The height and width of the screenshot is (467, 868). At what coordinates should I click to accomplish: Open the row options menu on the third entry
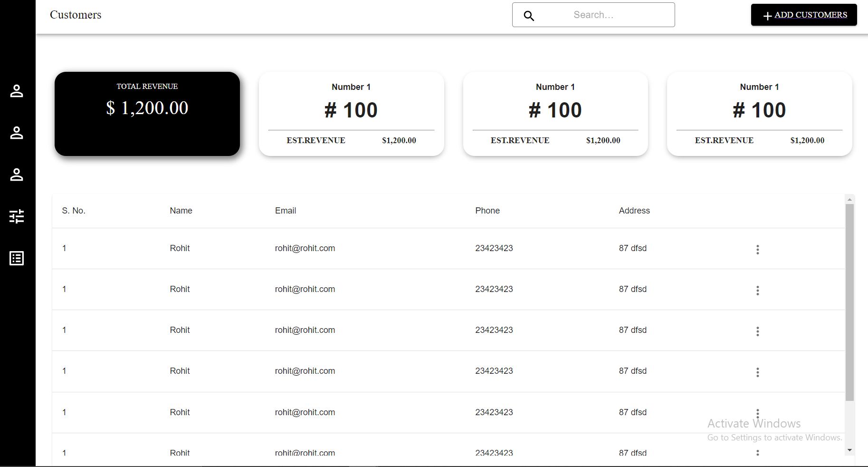click(x=757, y=331)
